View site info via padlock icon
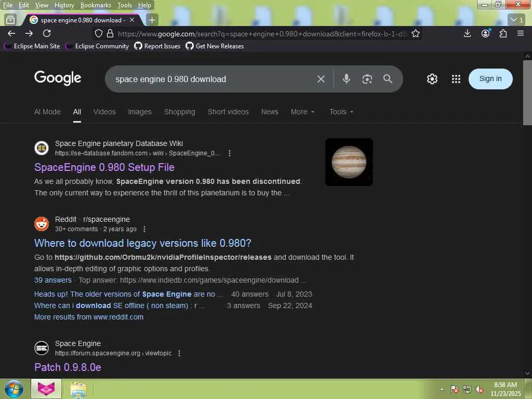This screenshot has width=532, height=399. click(110, 34)
